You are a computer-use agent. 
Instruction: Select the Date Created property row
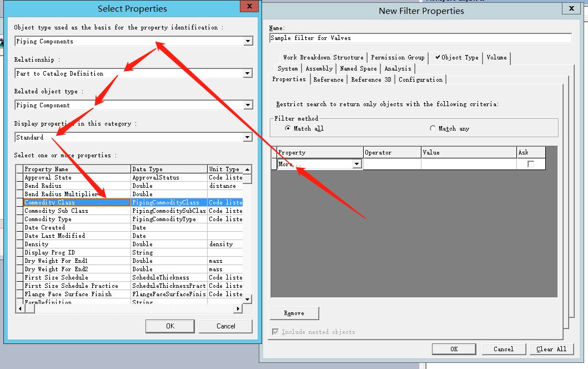[129, 227]
